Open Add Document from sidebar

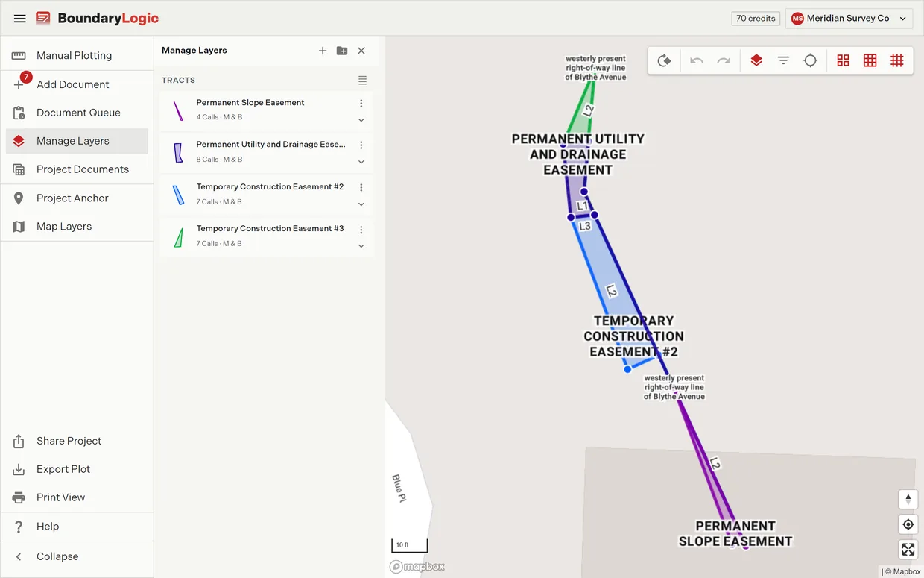[77, 84]
